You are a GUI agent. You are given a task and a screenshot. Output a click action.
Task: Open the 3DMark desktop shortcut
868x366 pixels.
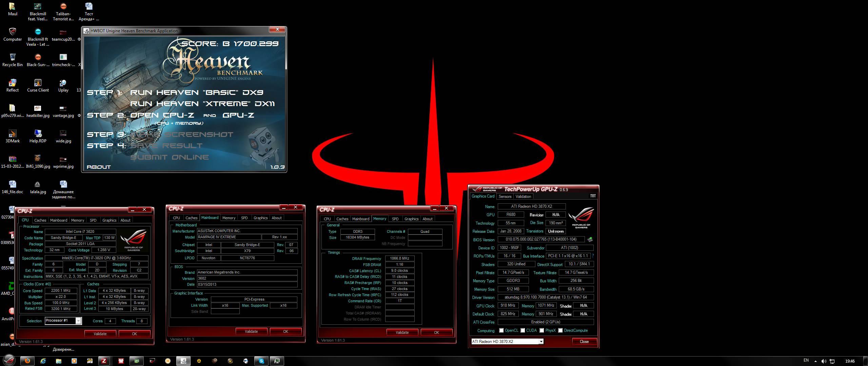[x=13, y=136]
